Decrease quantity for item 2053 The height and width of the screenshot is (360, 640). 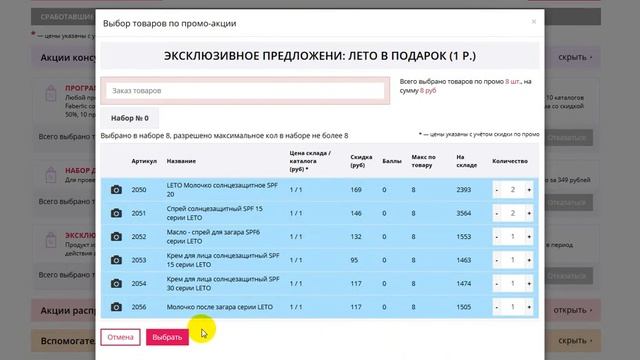[x=497, y=260]
